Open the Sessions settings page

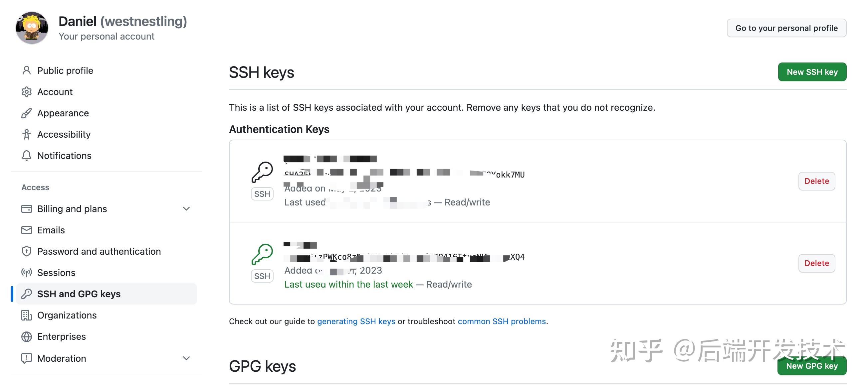point(56,273)
